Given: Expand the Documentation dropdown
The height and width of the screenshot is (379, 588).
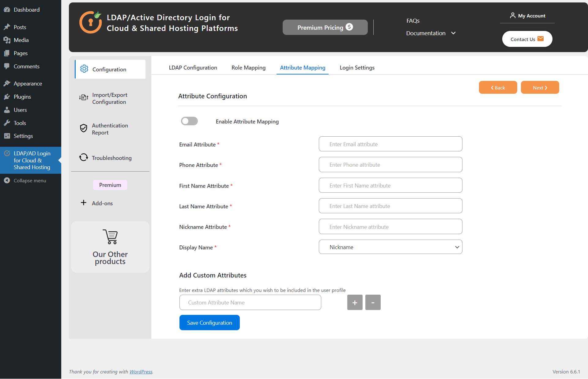Looking at the screenshot, I should 431,33.
